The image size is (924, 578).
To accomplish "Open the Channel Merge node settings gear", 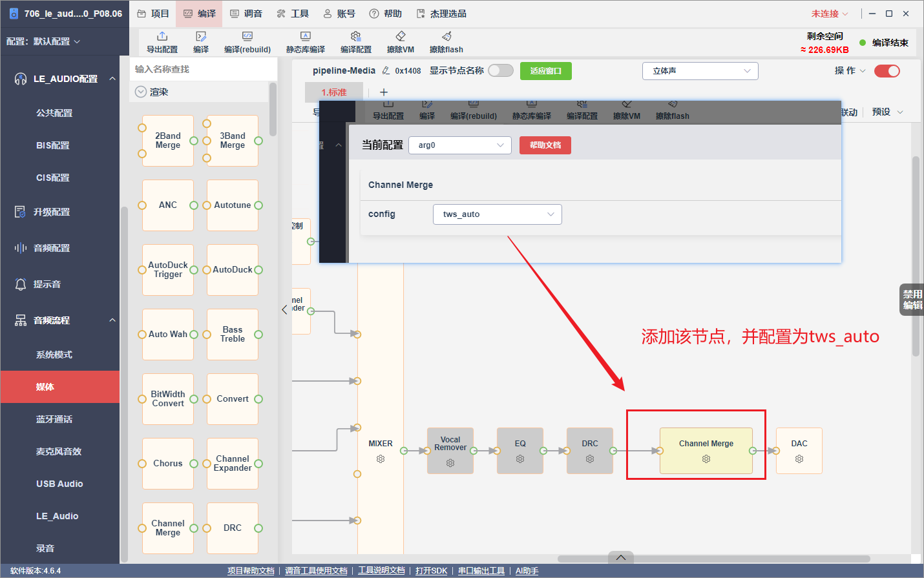I will point(706,459).
